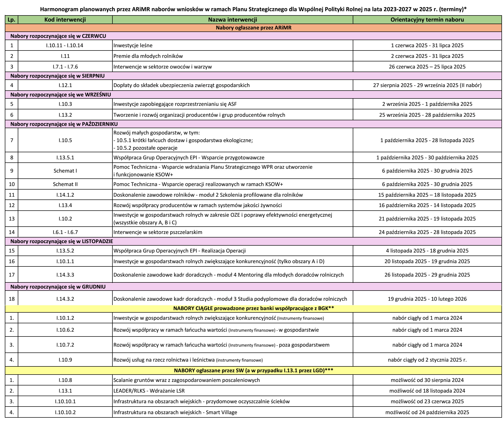Screen dimensions: 504x422
Task: Select the 'Inwestycje leśne' cell
Action: [133, 46]
